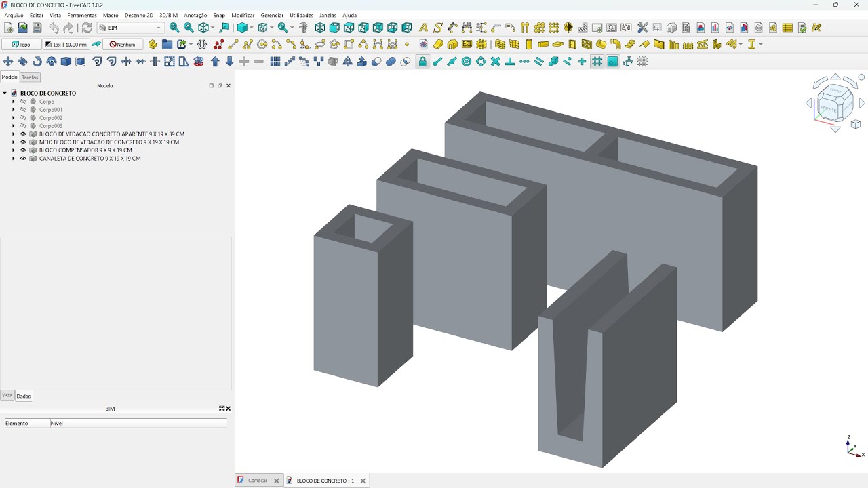The image size is (868, 488).
Task: Click the Mirror tool icon
Action: [x=347, y=61]
